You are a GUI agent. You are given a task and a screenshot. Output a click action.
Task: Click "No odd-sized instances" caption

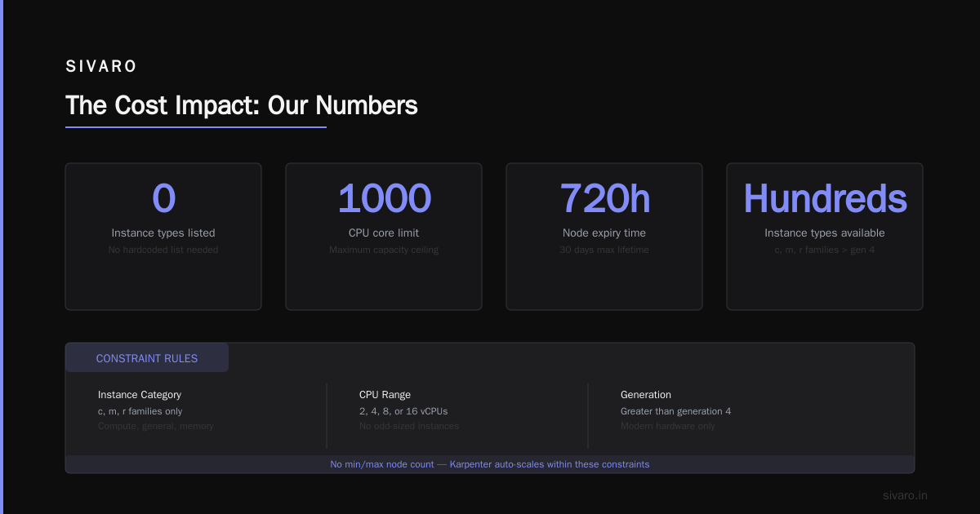point(409,426)
